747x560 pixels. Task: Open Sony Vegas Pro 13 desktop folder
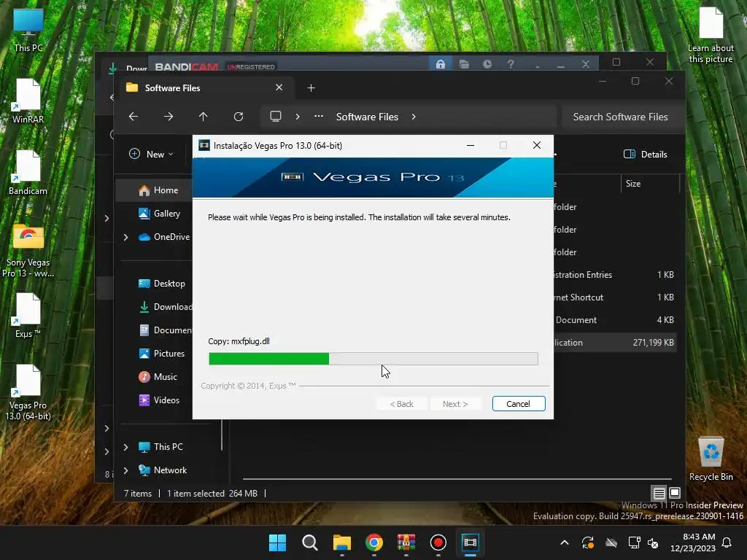(28, 251)
